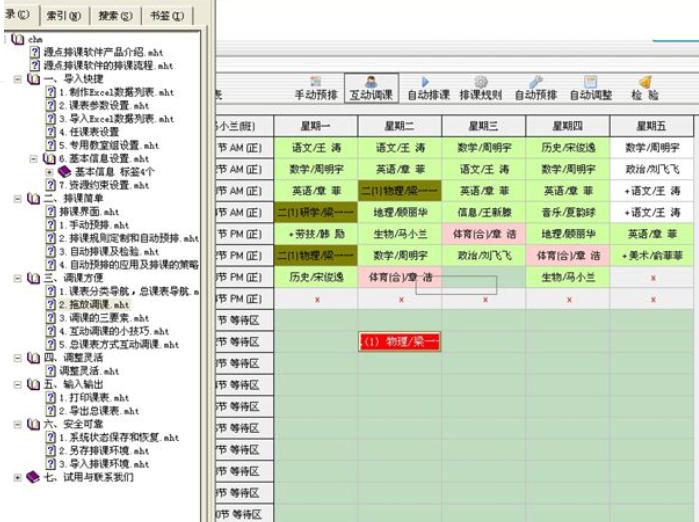The width and height of the screenshot is (699, 522).
Task: Open 3.导入Excel数据列表.mht topic
Action: (x=116, y=119)
